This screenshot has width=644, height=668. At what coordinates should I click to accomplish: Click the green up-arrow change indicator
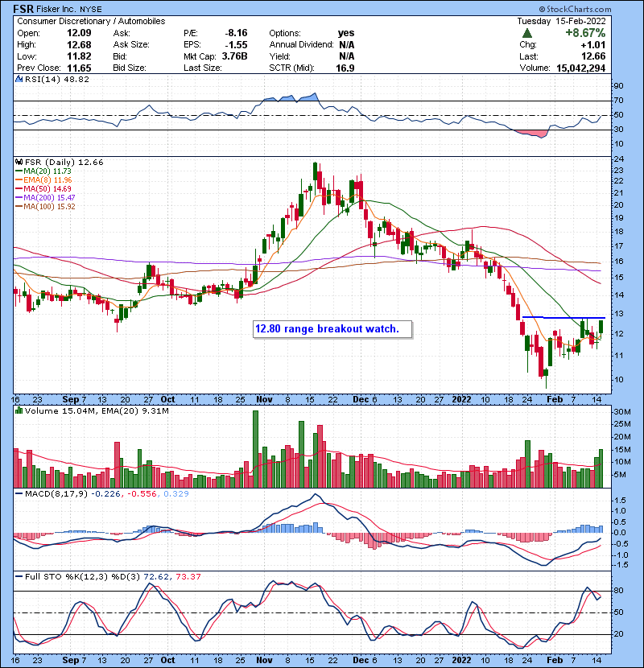point(526,33)
